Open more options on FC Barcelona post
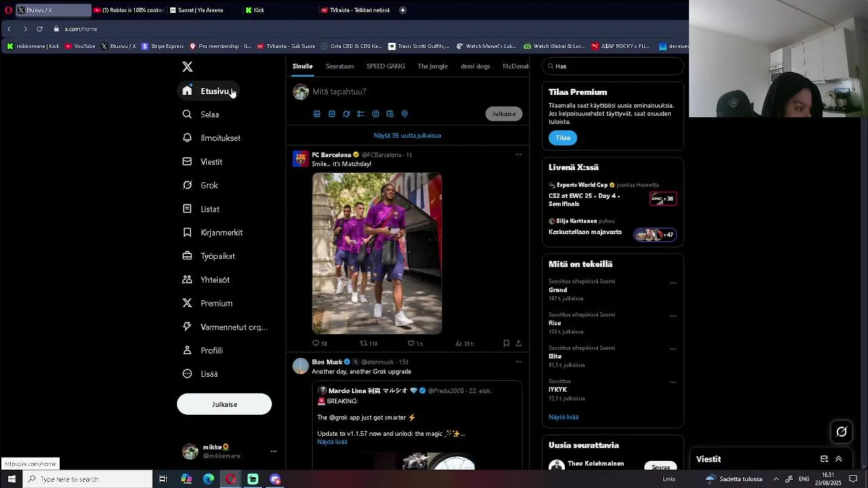 pyautogui.click(x=519, y=155)
